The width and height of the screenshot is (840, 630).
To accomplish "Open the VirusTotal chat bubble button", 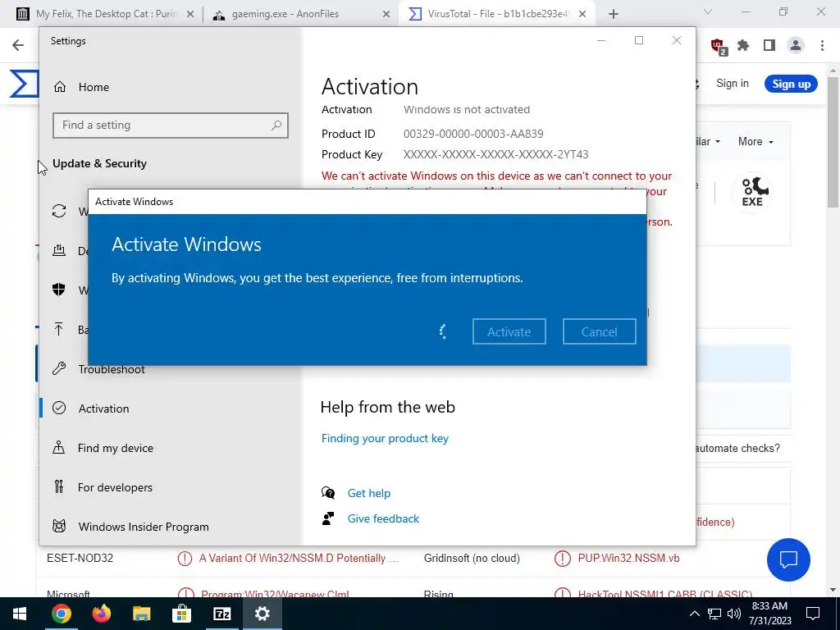I will point(788,559).
